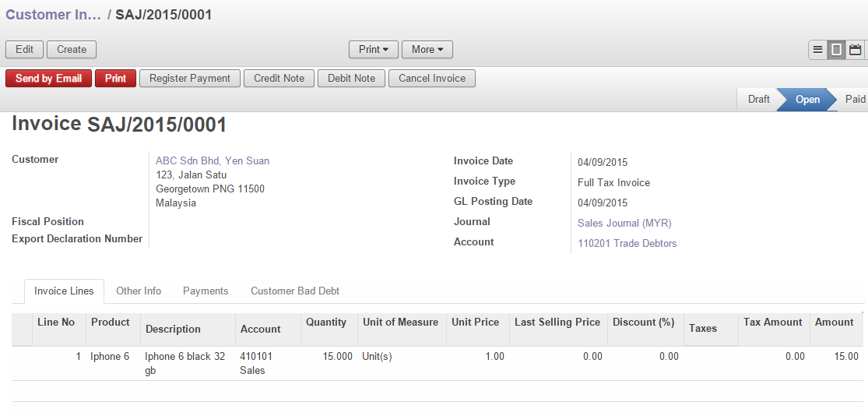This screenshot has width=868, height=416.
Task: Open the 110201 Trade Debtors account link
Action: click(627, 244)
